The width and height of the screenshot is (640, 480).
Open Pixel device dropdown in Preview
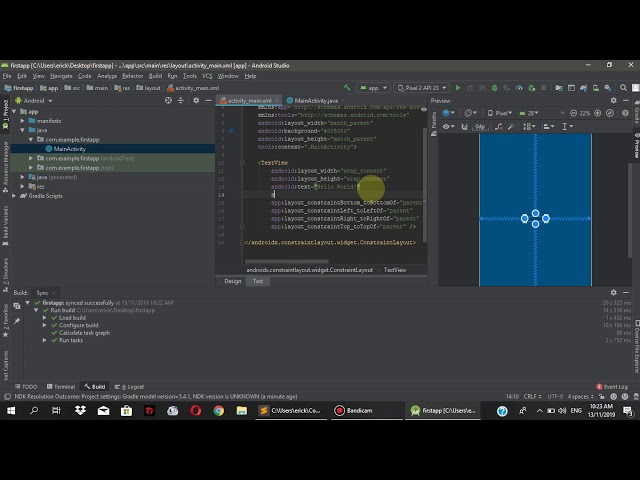click(x=500, y=113)
